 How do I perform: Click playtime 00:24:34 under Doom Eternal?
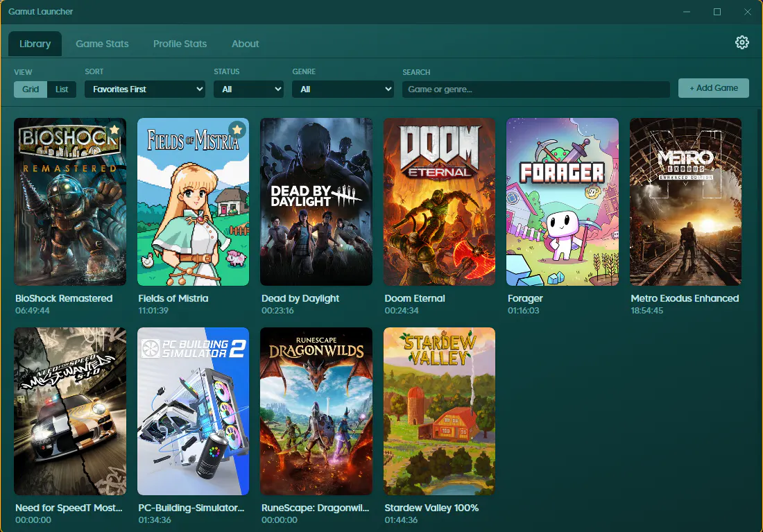402,311
